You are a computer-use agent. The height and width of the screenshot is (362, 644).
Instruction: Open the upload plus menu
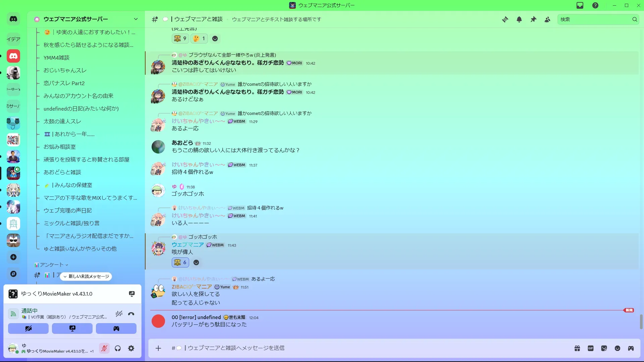(158, 348)
